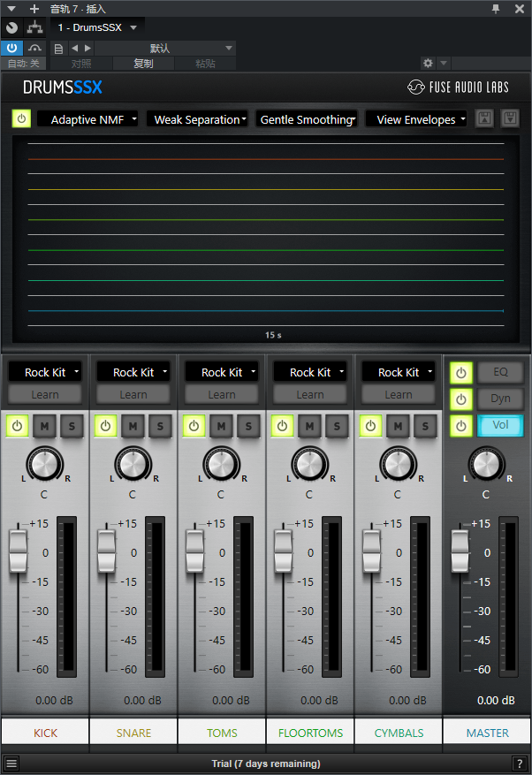The image size is (532, 775).
Task: Select the FLOORTOMS channel tab
Action: (x=310, y=733)
